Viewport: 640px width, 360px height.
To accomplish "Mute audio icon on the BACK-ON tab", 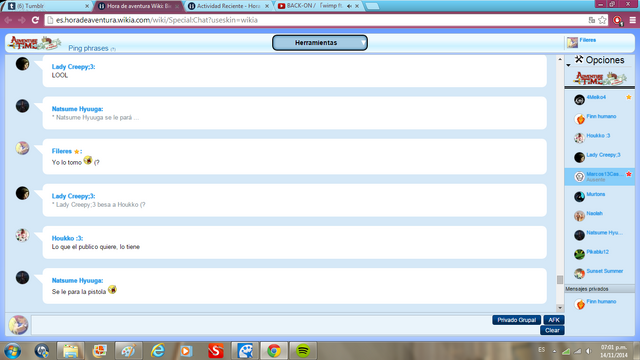I will (349, 6).
